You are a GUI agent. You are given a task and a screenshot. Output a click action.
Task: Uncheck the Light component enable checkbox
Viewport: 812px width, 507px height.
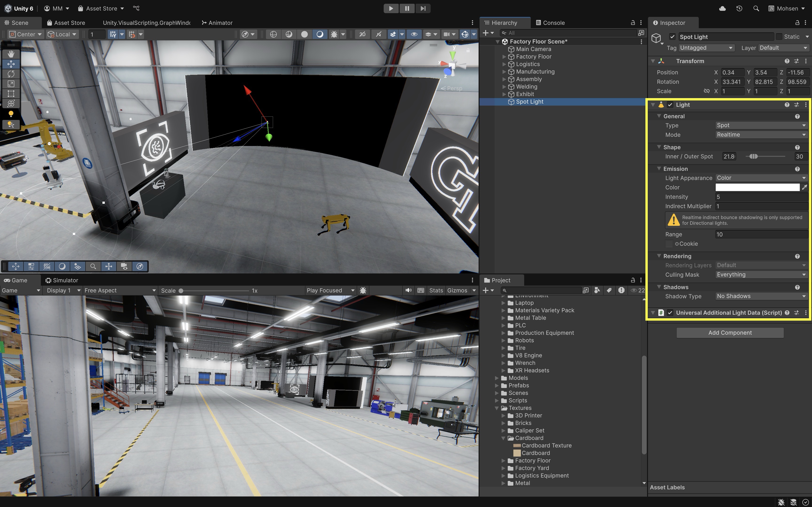[x=670, y=105]
